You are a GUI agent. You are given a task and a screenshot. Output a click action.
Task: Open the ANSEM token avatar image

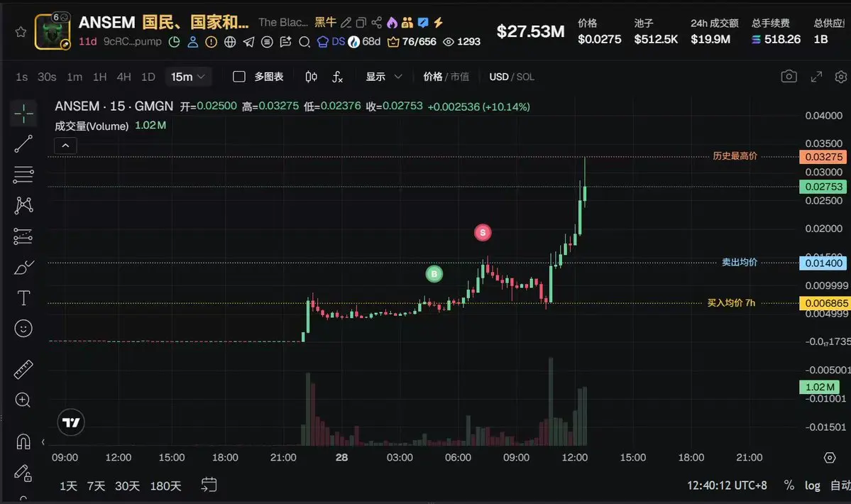coord(52,31)
